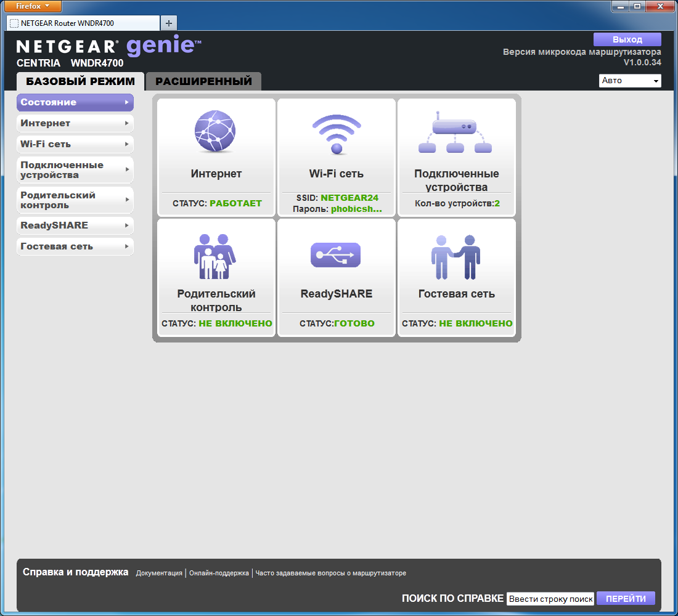Open the Parental Control family icon

tap(214, 256)
